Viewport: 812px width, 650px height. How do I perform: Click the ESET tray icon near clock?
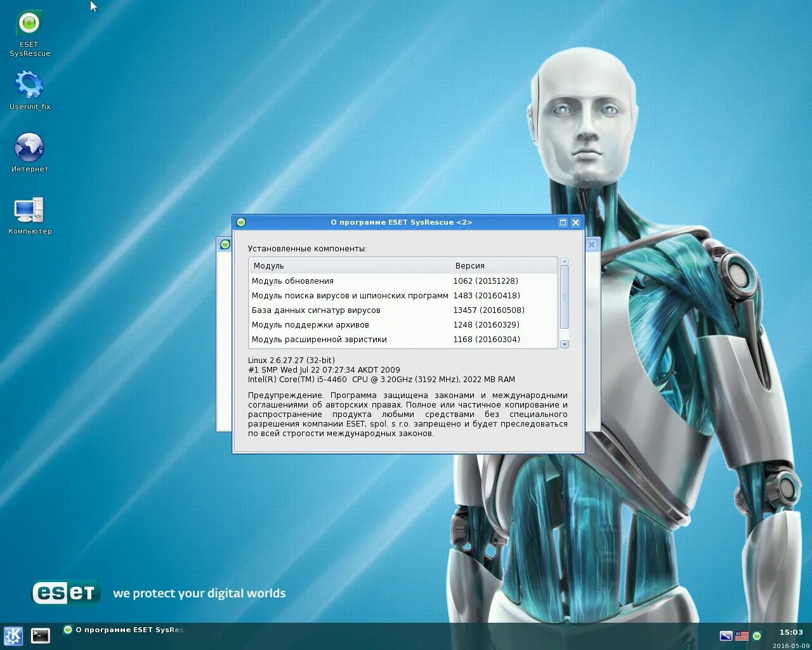coord(757,636)
